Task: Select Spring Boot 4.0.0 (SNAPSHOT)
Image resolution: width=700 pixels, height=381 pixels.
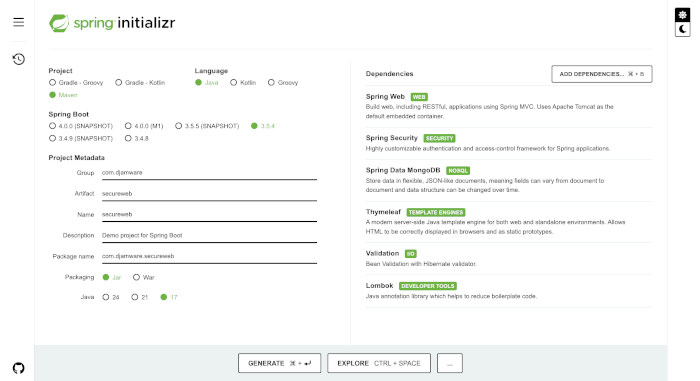Action: point(81,126)
